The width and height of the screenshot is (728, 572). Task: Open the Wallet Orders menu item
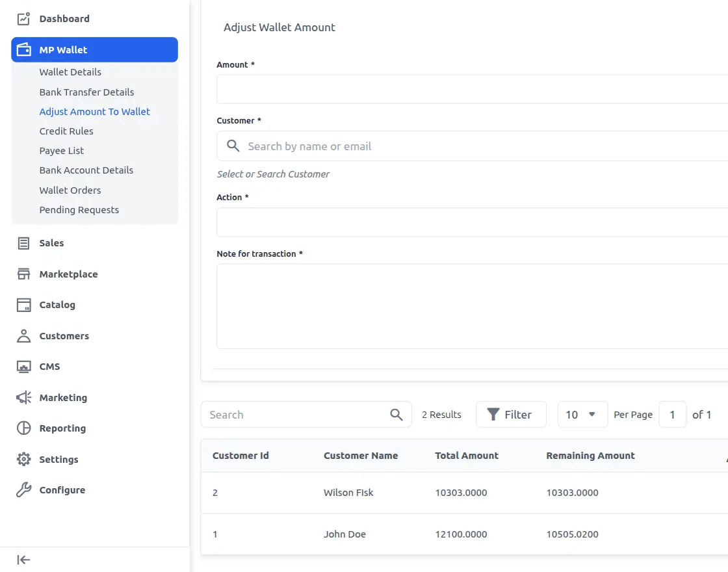pyautogui.click(x=70, y=190)
